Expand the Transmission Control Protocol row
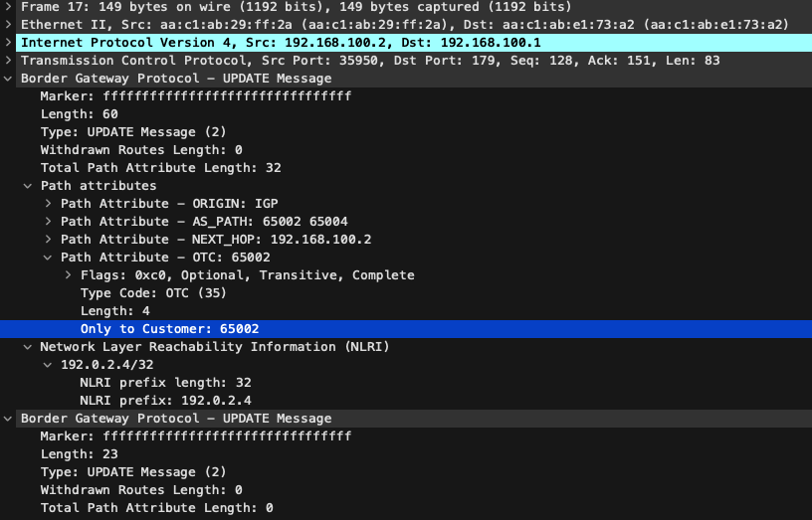 [8, 61]
